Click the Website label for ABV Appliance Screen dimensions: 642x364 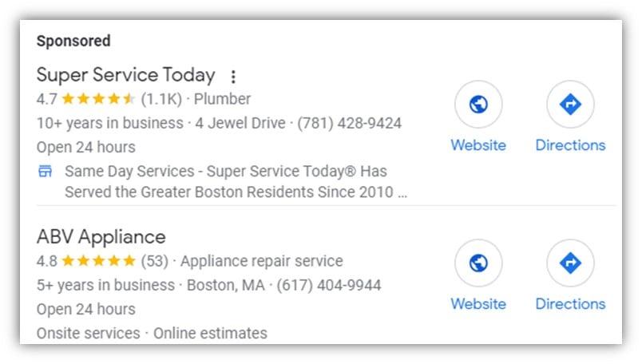tap(478, 304)
